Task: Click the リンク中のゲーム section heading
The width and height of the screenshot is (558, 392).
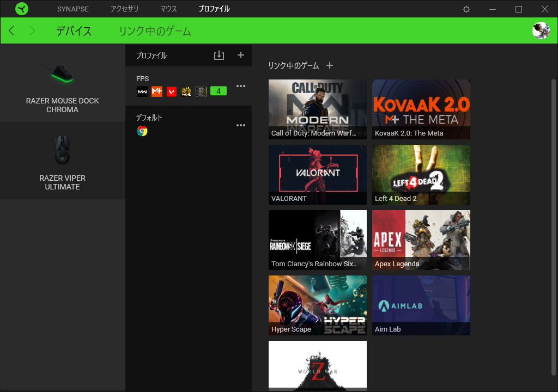Action: coord(293,65)
